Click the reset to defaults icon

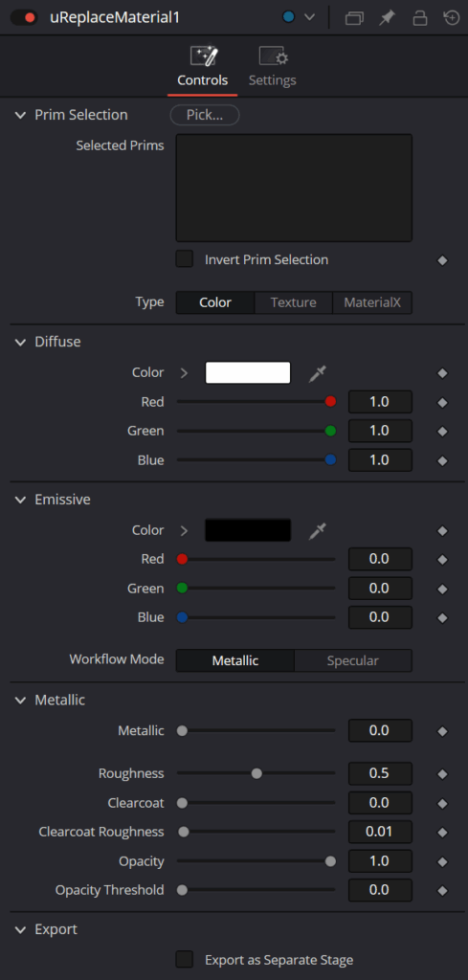coord(451,18)
